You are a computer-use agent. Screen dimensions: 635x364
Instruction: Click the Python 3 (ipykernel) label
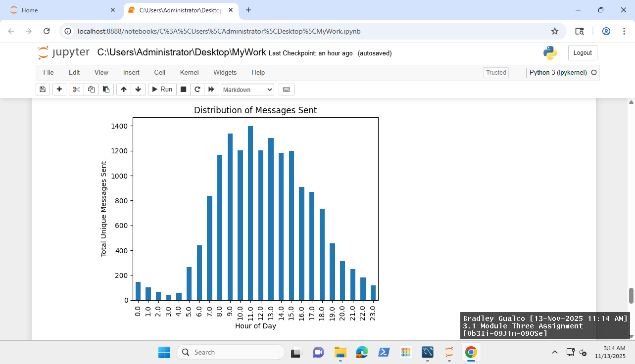(x=558, y=73)
